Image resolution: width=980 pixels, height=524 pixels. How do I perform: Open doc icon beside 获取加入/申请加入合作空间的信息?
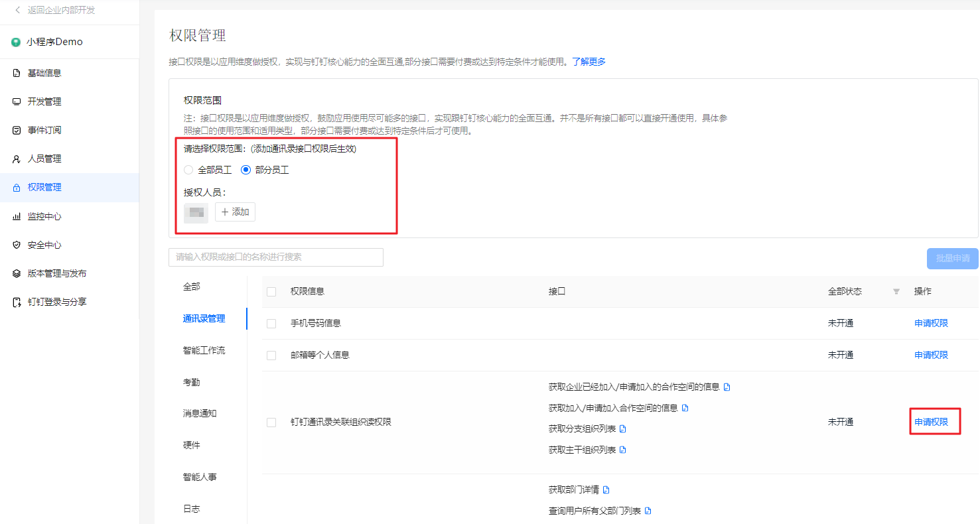click(685, 408)
